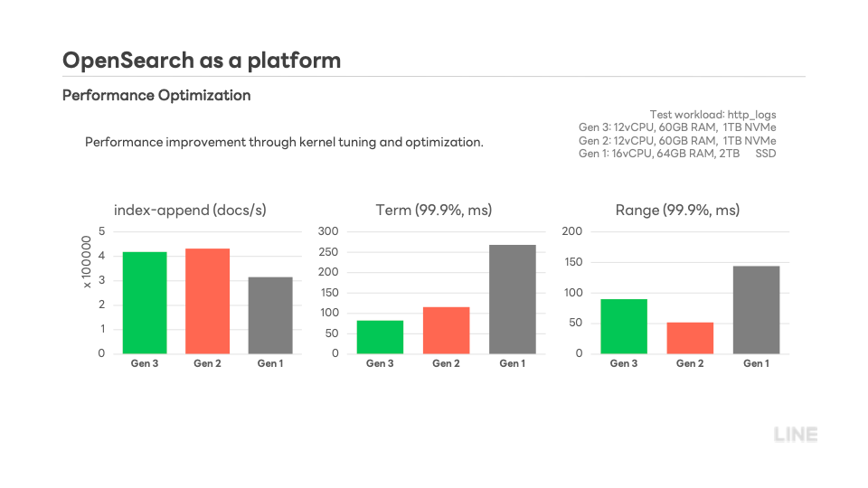Select the red Gen 2 bar in Range chart
Viewport: 868px width, 488px height.
click(690, 338)
